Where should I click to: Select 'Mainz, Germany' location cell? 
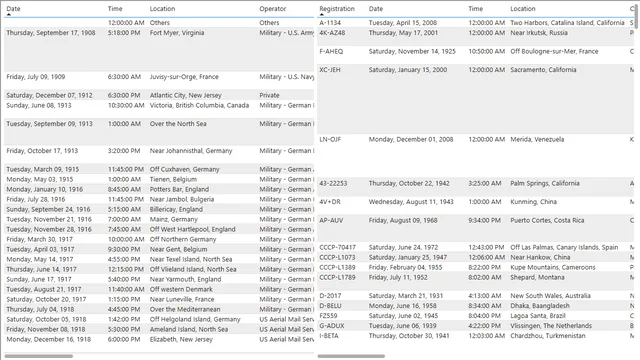[x=173, y=219]
